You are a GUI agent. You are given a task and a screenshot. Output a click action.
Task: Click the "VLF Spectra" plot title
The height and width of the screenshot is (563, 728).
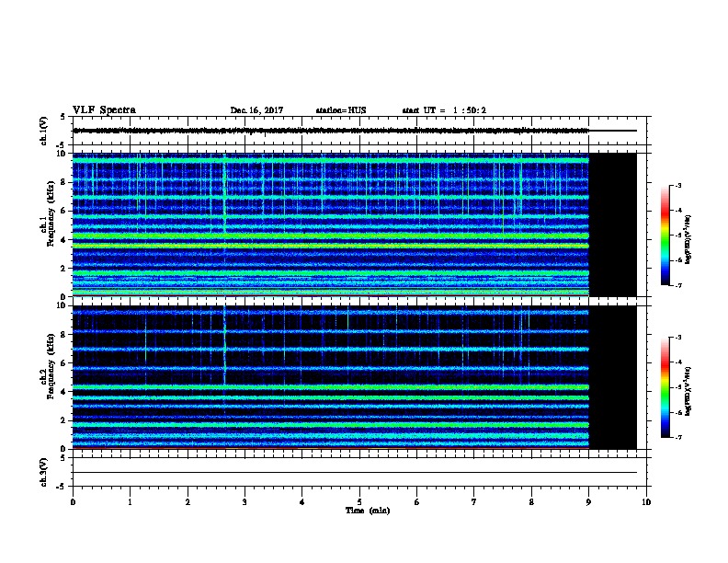point(104,110)
